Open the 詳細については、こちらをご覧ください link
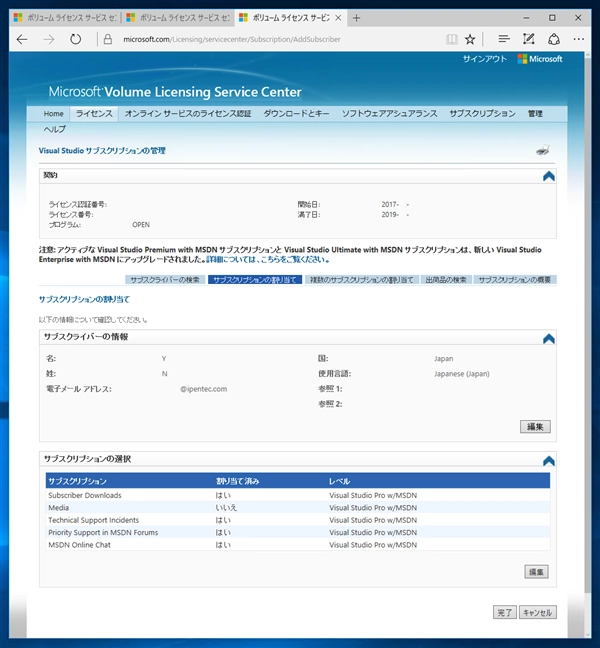Viewport: 600px width, 648px height. click(268, 260)
